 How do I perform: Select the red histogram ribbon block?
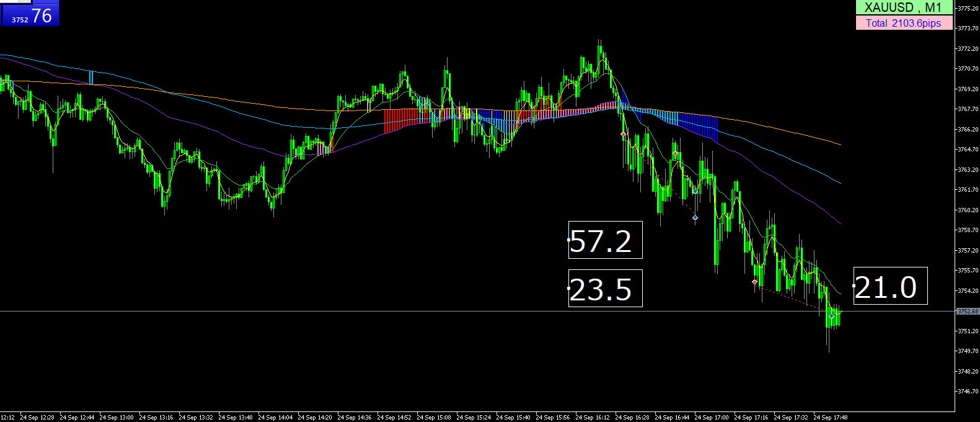coord(402,120)
